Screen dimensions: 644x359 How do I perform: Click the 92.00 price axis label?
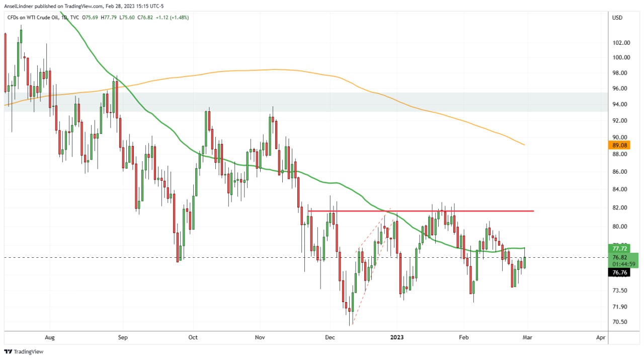(620, 121)
